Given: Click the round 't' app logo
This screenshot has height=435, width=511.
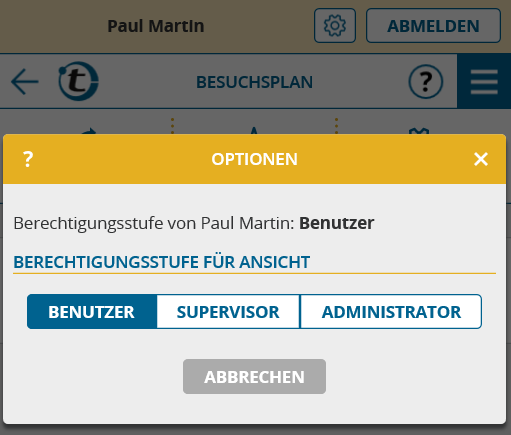Looking at the screenshot, I should click(x=78, y=81).
